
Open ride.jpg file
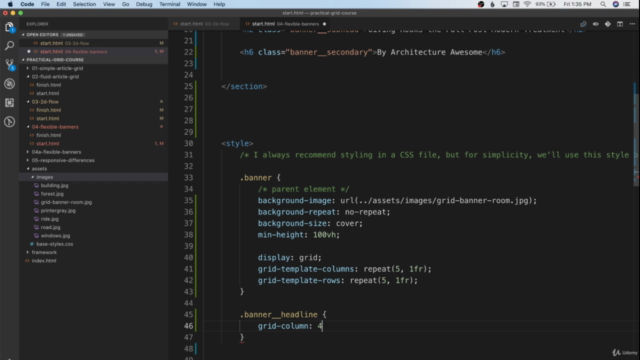pyautogui.click(x=94, y=219)
